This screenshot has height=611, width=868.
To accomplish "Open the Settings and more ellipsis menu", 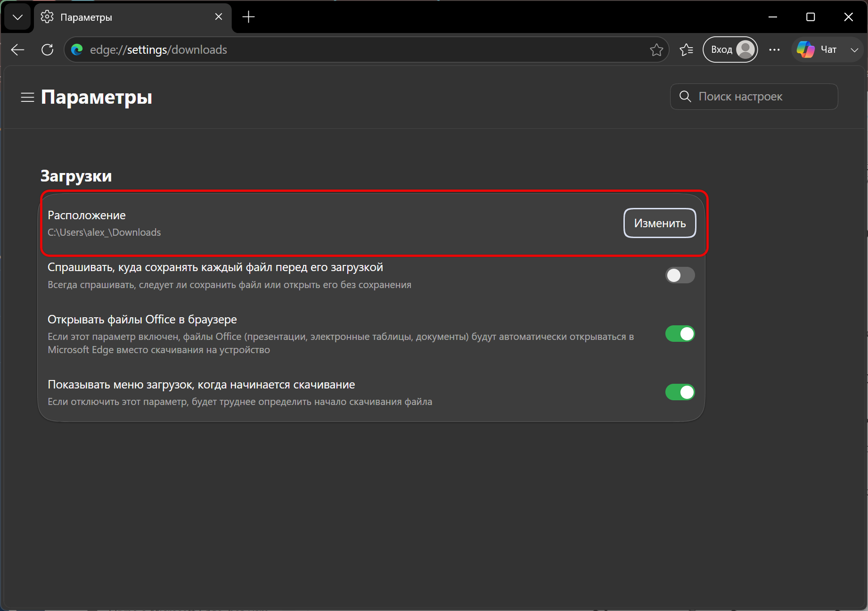I will [774, 50].
